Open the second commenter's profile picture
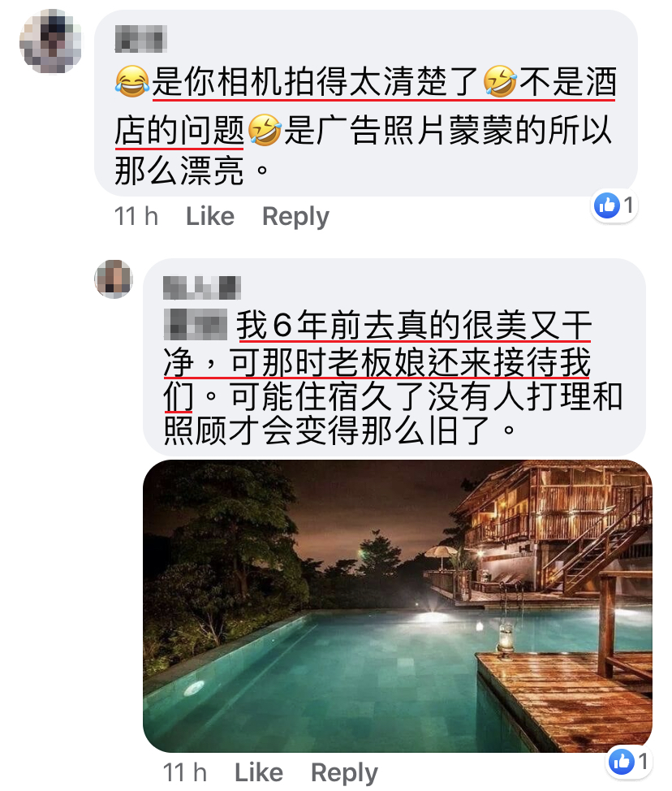 (114, 279)
